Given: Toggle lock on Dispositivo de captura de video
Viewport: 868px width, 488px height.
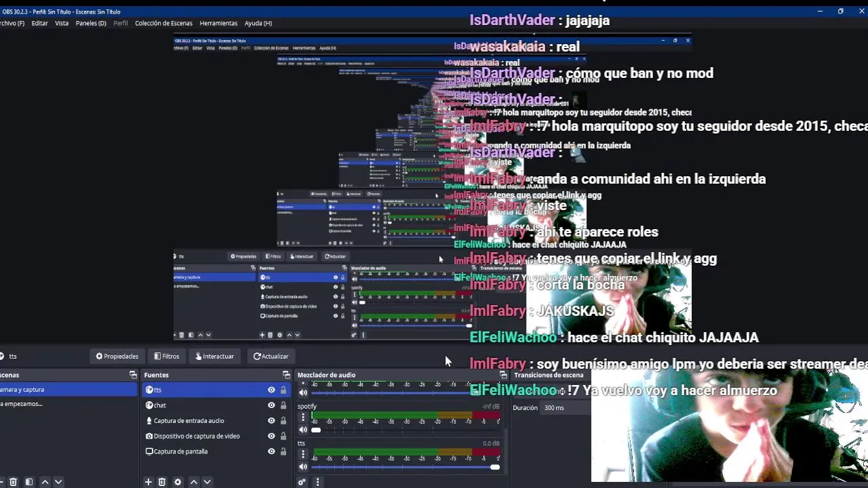Looking at the screenshot, I should 283,436.
